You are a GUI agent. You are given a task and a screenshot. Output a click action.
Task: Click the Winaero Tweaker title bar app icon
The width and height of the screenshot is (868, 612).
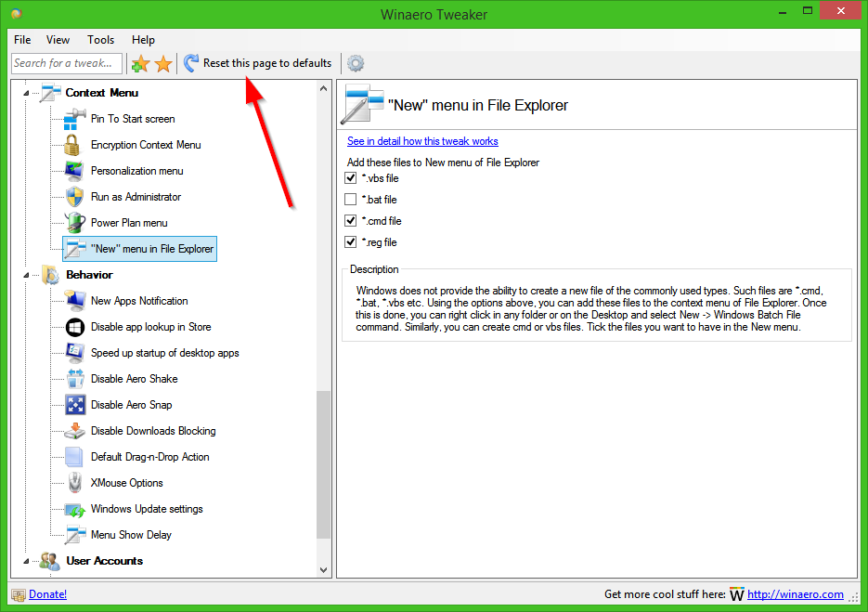17,13
